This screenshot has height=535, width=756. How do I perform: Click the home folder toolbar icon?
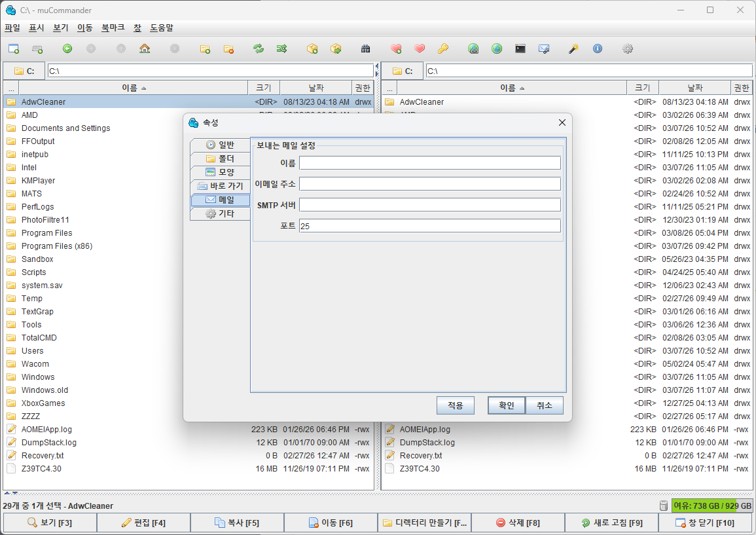point(145,48)
